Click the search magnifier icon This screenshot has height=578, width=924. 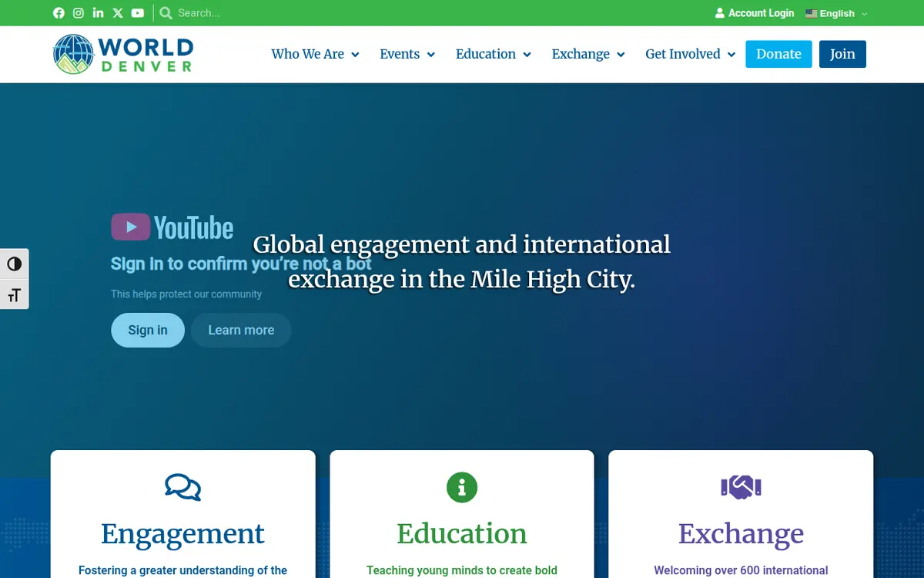point(166,13)
